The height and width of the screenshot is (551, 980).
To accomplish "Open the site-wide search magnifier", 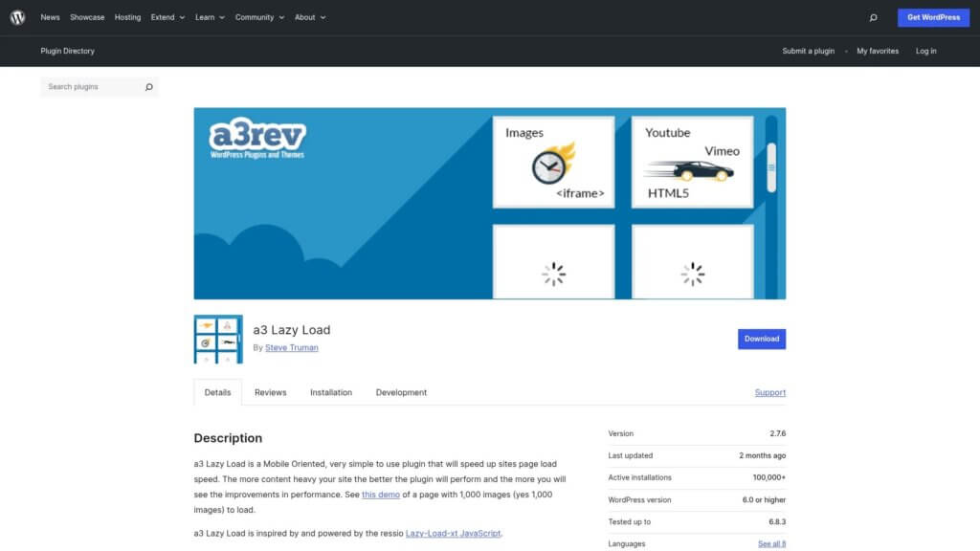I will tap(872, 17).
